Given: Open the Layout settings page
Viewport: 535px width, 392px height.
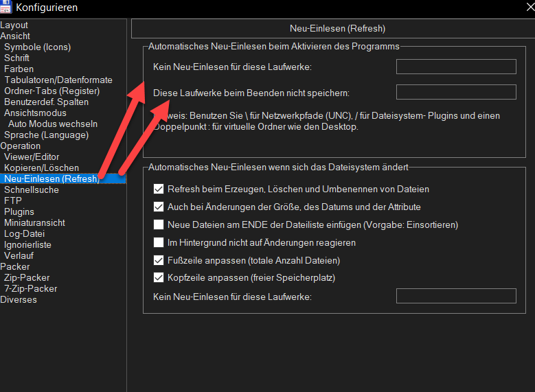Looking at the screenshot, I should (x=14, y=25).
